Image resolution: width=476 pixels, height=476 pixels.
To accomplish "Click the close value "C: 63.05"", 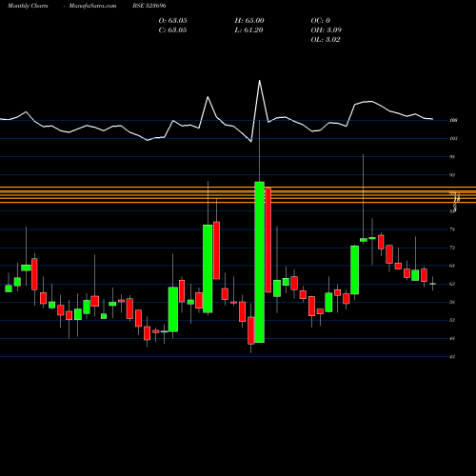I will point(172,30).
